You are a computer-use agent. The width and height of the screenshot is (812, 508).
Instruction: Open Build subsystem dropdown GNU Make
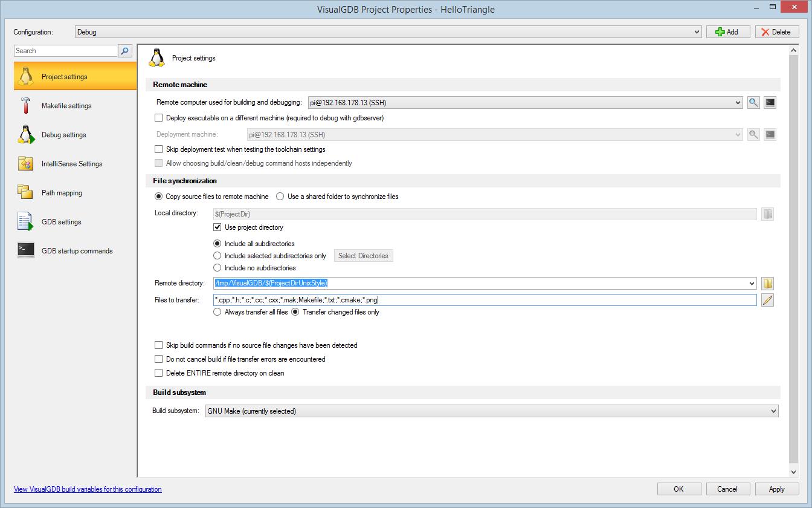pos(492,411)
